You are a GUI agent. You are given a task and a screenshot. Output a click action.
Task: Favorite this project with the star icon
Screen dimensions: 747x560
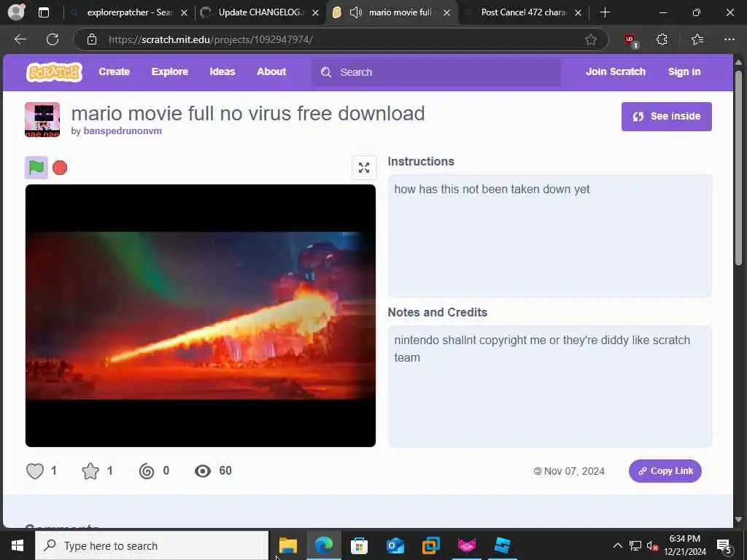90,471
